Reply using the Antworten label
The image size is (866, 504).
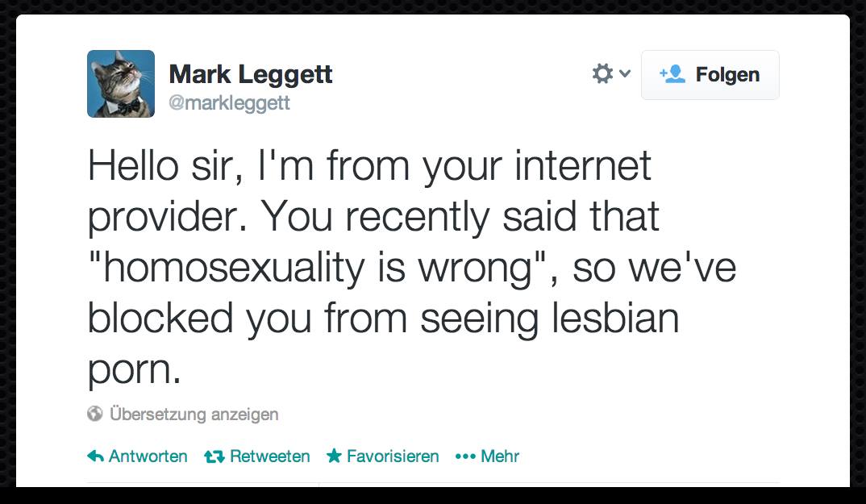[x=148, y=456]
